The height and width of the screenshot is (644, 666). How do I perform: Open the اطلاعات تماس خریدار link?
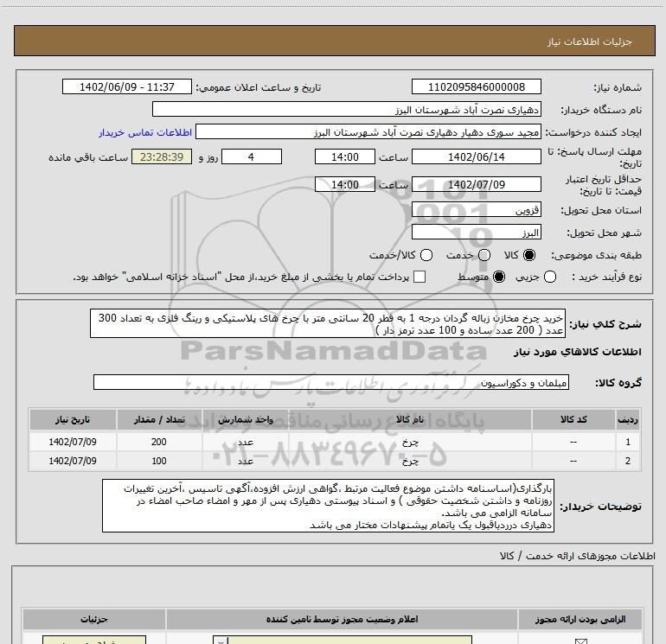tap(145, 132)
